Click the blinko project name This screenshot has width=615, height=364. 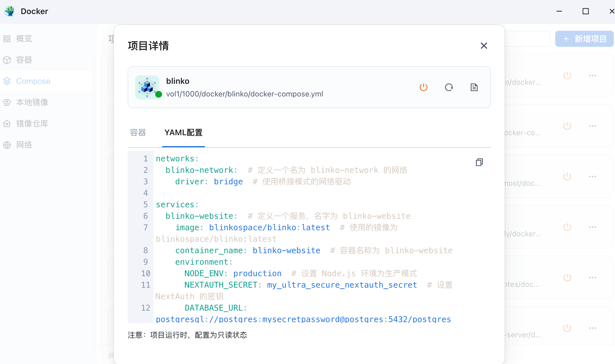coord(178,81)
